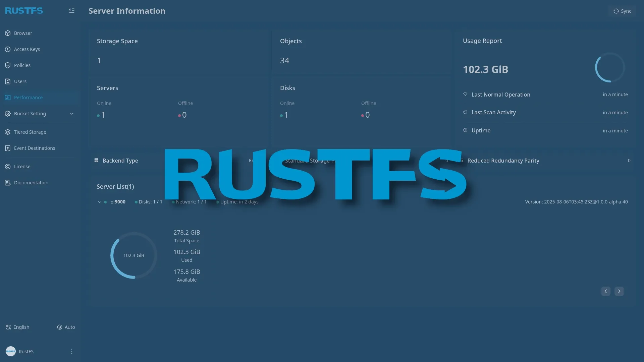Image resolution: width=644 pixels, height=362 pixels.
Task: Go to next server list page
Action: 619,291
